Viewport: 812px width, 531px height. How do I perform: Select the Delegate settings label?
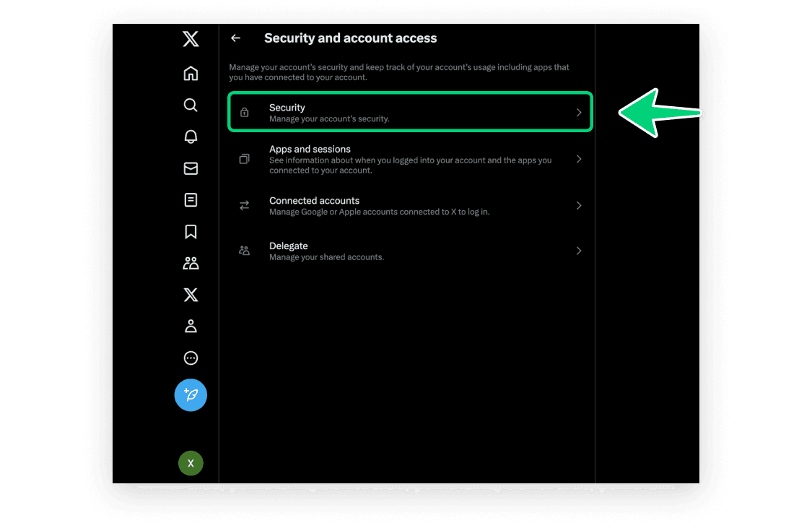(289, 246)
